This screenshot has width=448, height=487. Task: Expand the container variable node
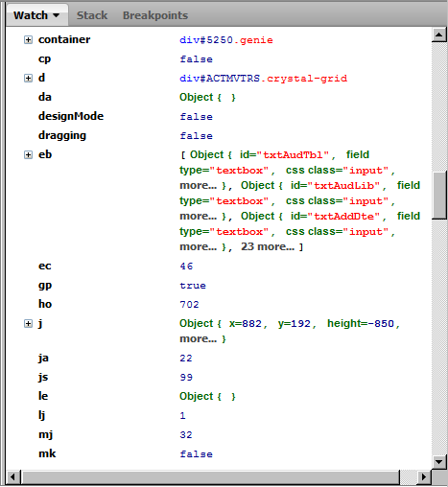[28, 39]
